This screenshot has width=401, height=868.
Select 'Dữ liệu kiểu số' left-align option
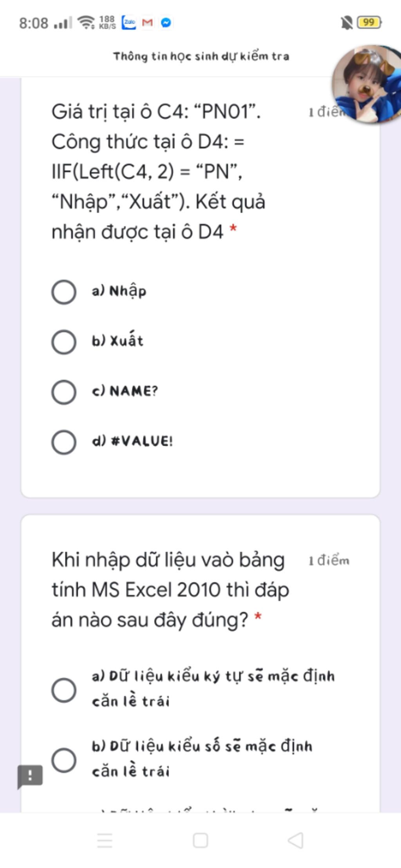pos(64,760)
